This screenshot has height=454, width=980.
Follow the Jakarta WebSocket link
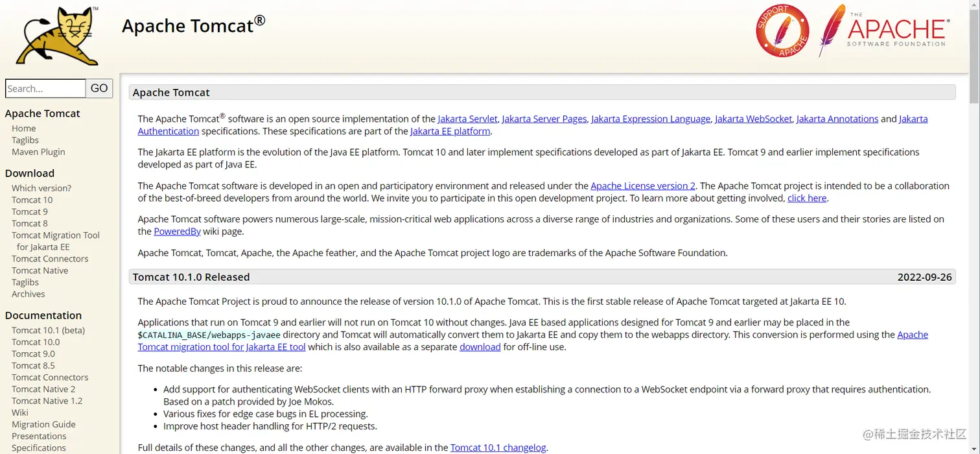753,119
